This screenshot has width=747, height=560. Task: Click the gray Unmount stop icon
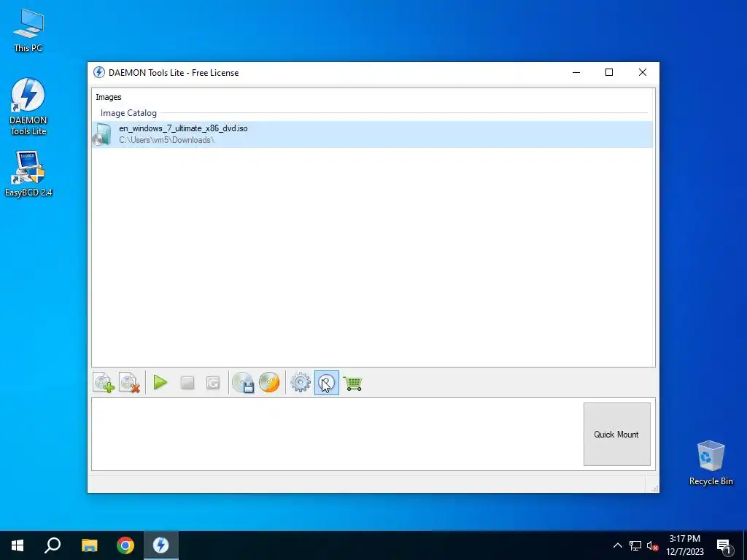pos(187,383)
